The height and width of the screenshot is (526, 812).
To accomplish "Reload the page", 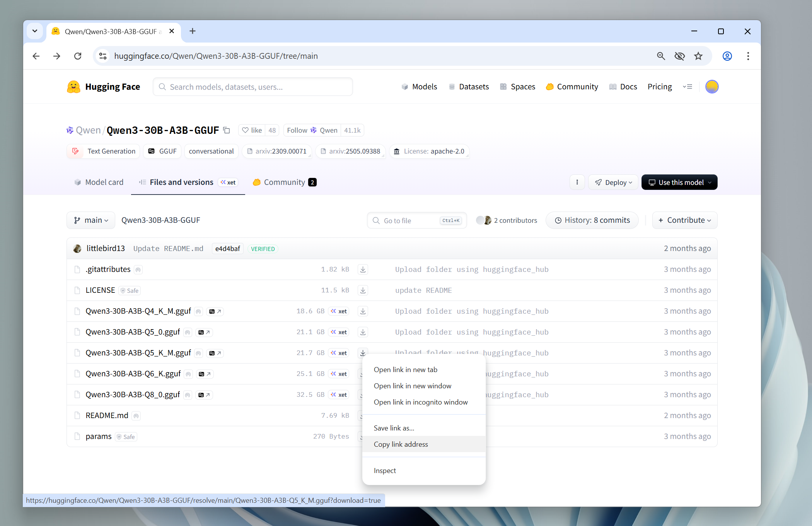I will (78, 56).
